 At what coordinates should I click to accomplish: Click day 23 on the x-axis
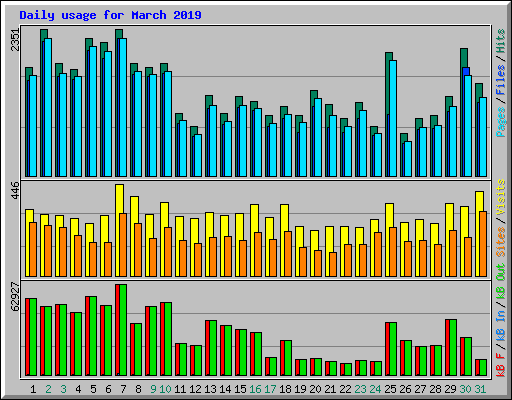pyautogui.click(x=360, y=389)
